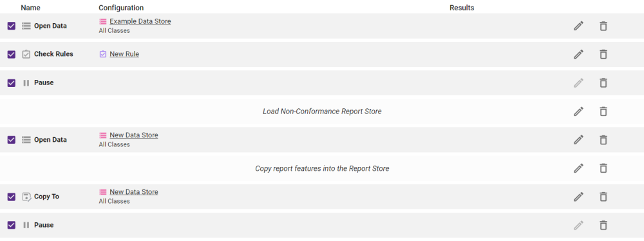Open New Data Store link under Copy To

click(133, 192)
